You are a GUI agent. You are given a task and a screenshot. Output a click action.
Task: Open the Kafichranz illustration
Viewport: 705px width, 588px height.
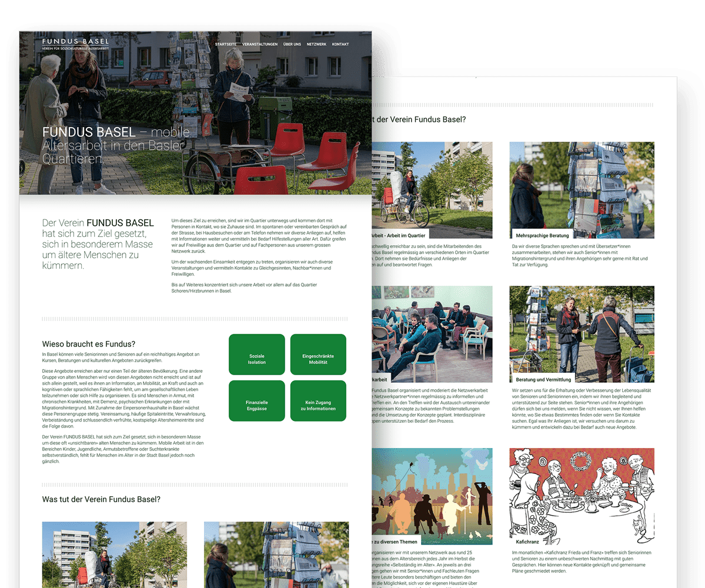[582, 496]
